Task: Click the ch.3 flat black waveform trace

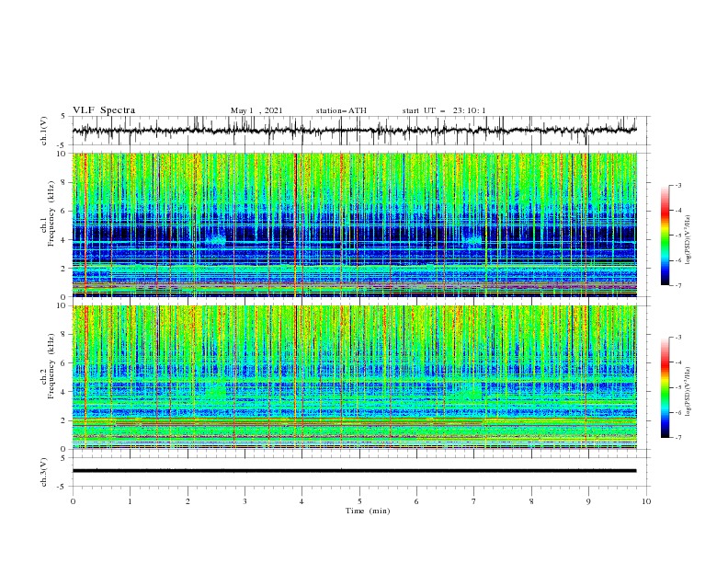Action: [x=354, y=471]
